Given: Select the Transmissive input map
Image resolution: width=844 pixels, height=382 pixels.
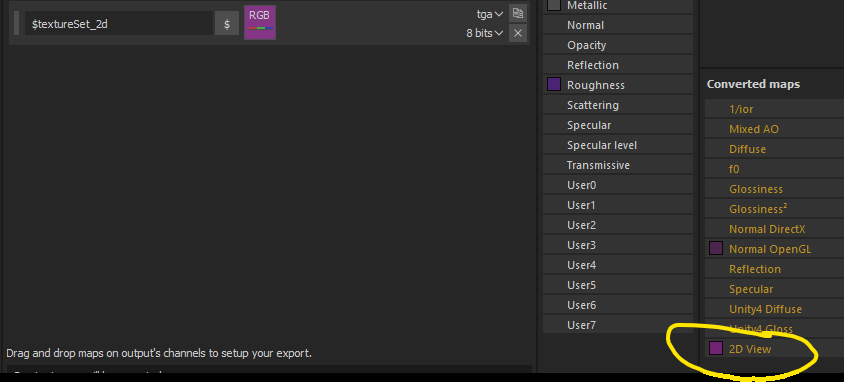Looking at the screenshot, I should point(617,165).
